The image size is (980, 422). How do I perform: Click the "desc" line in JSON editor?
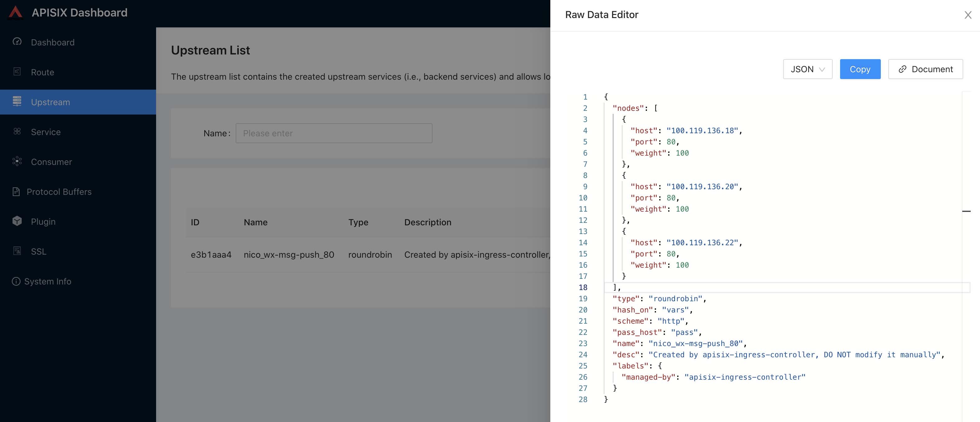point(778,354)
